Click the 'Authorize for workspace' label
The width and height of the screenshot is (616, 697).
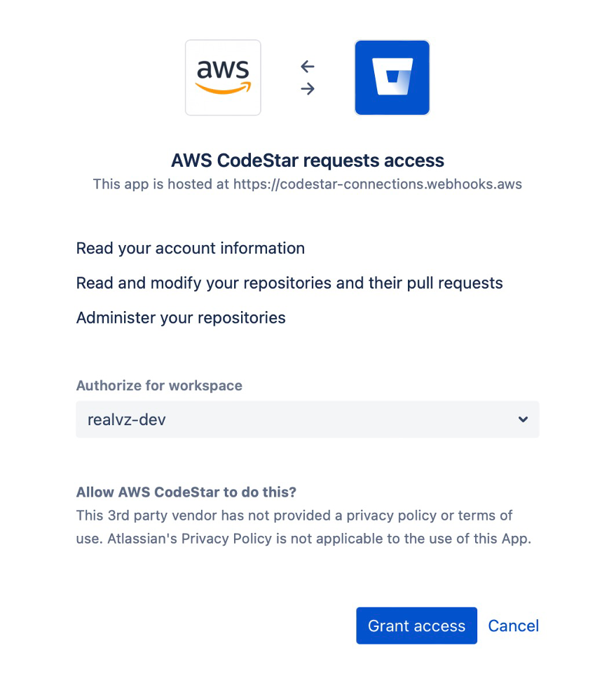(x=159, y=385)
